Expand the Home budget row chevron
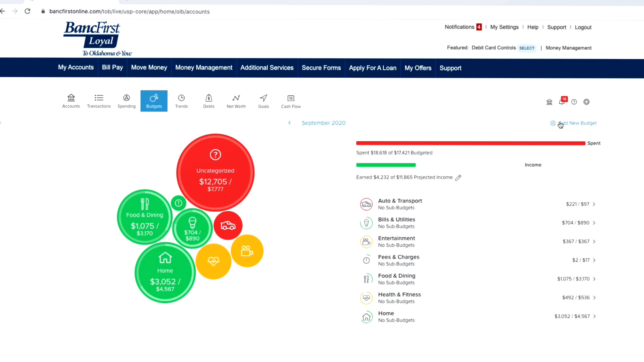 click(x=595, y=316)
